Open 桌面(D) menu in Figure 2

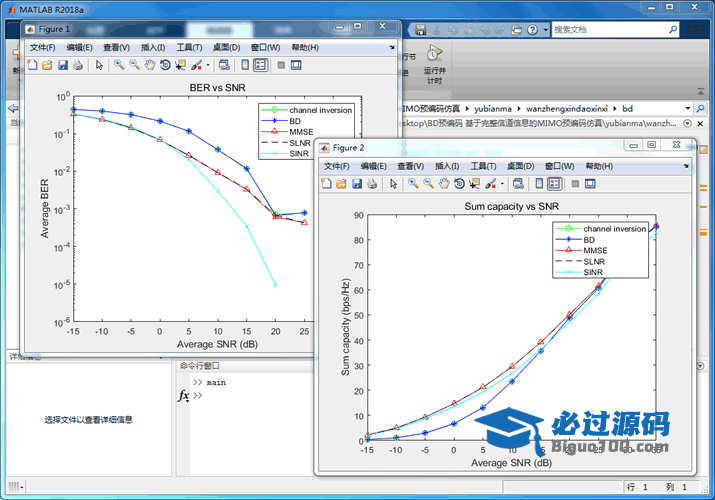pos(520,166)
